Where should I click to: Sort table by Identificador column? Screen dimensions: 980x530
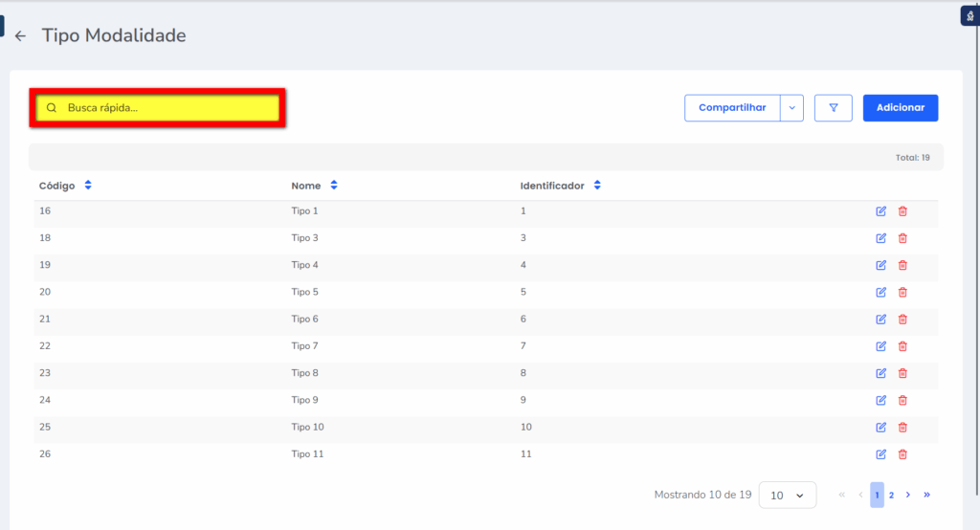[x=597, y=186]
